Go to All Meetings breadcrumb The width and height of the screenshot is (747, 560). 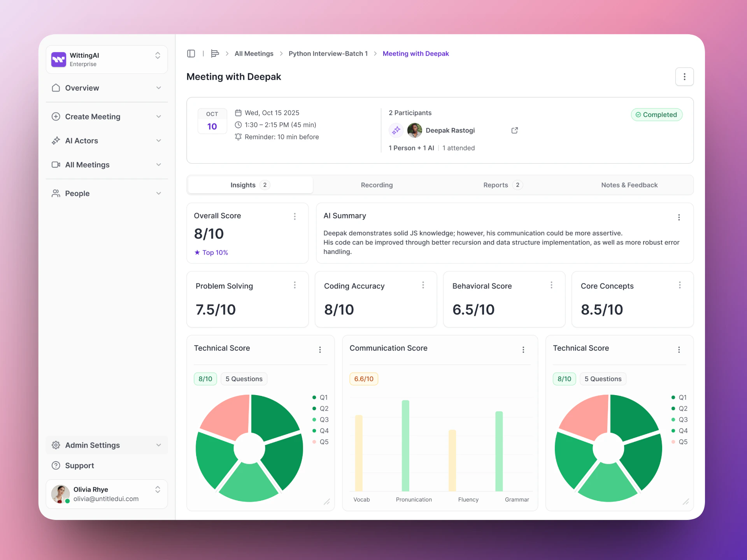coord(254,54)
